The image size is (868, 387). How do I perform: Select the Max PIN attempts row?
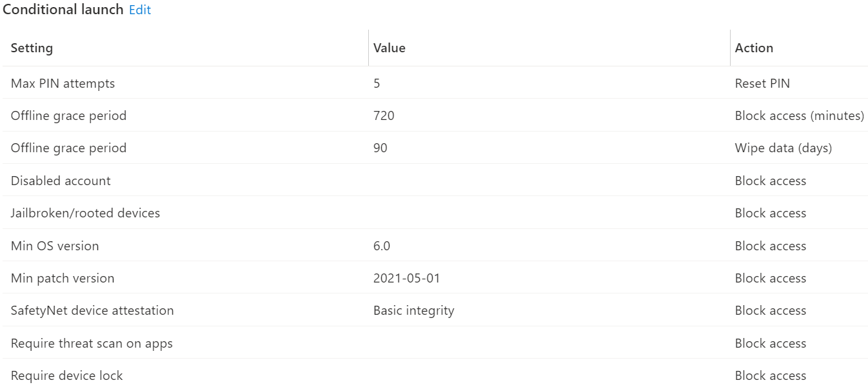63,83
